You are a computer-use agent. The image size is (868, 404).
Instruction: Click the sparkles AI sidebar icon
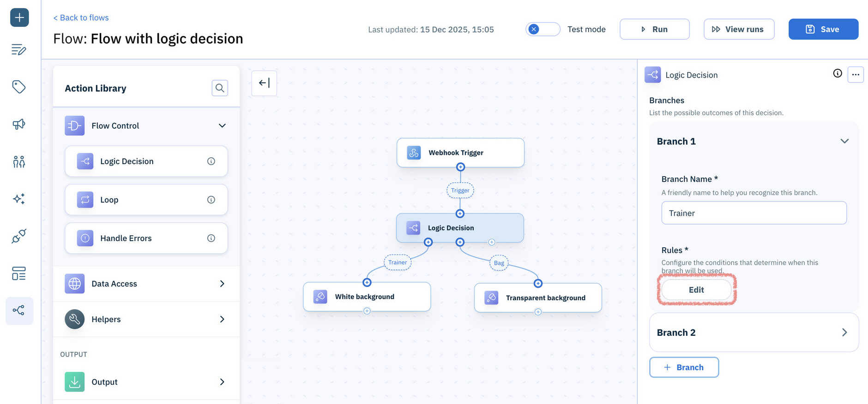pos(19,199)
